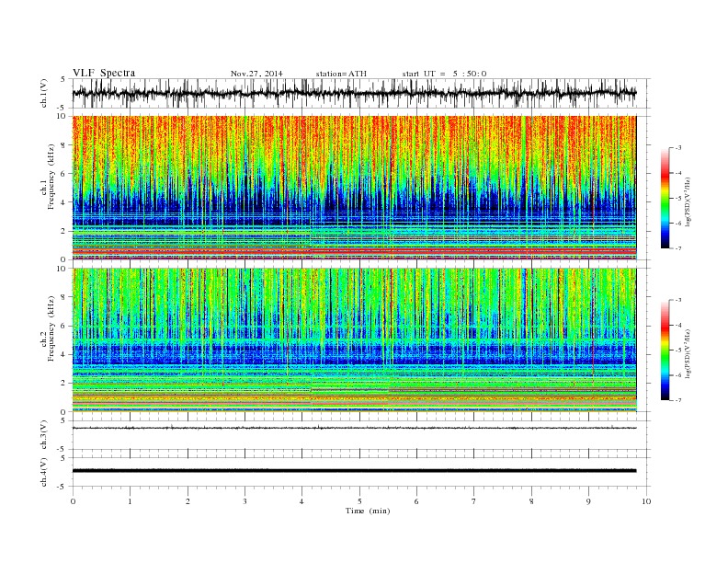Select the date text "Nov.27, 2014"

tap(256, 74)
